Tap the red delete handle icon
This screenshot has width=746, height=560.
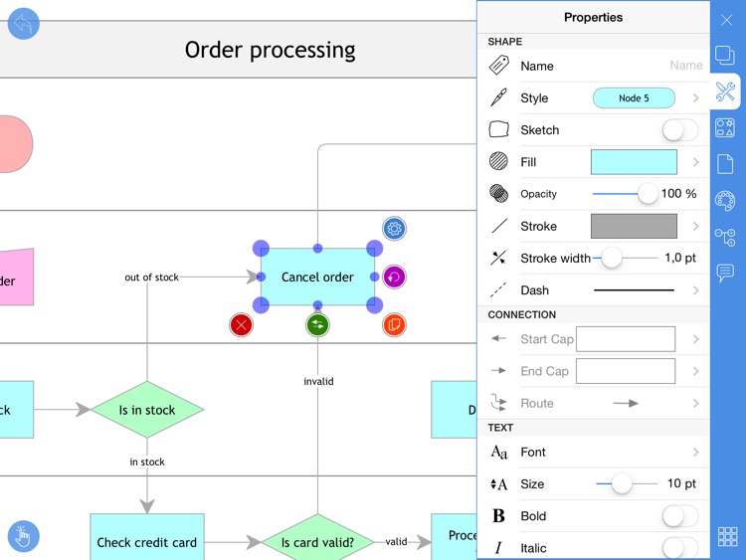tap(242, 325)
